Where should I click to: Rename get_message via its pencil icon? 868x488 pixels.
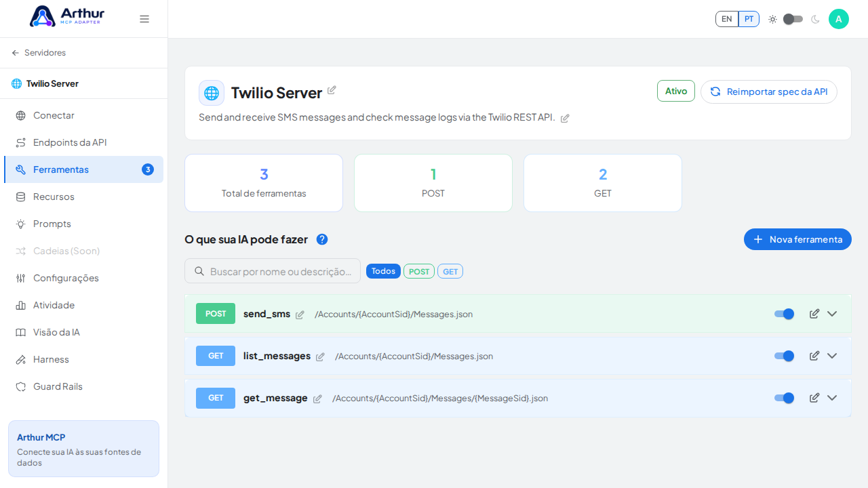(x=317, y=399)
